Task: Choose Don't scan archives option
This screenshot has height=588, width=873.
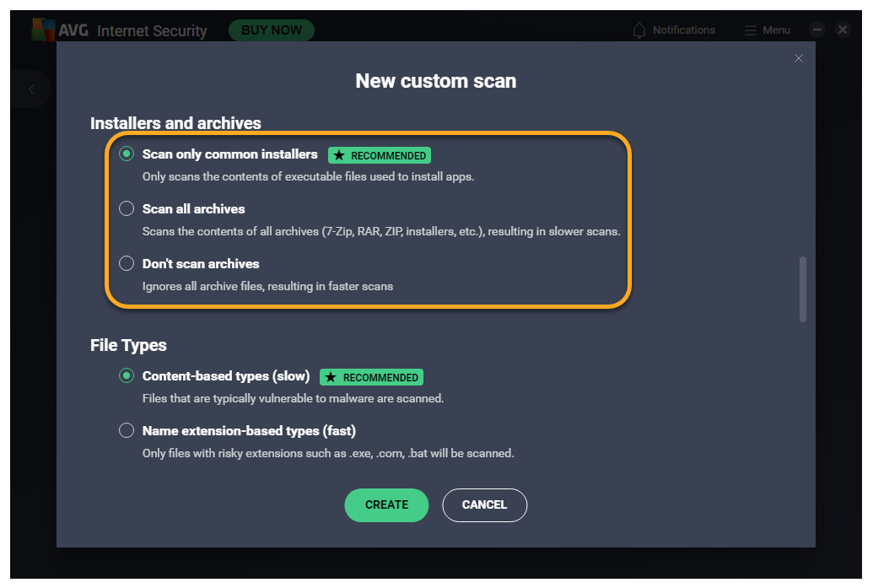Action: [127, 263]
